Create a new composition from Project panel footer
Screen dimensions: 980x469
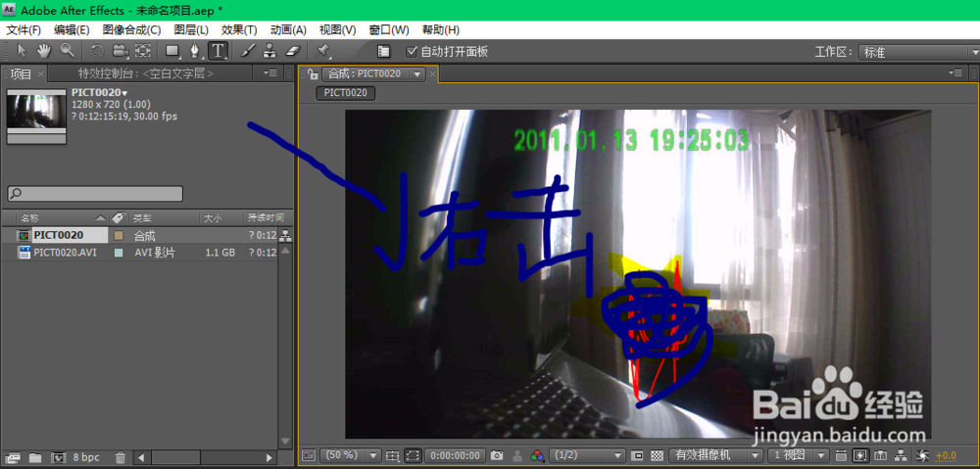[58, 458]
